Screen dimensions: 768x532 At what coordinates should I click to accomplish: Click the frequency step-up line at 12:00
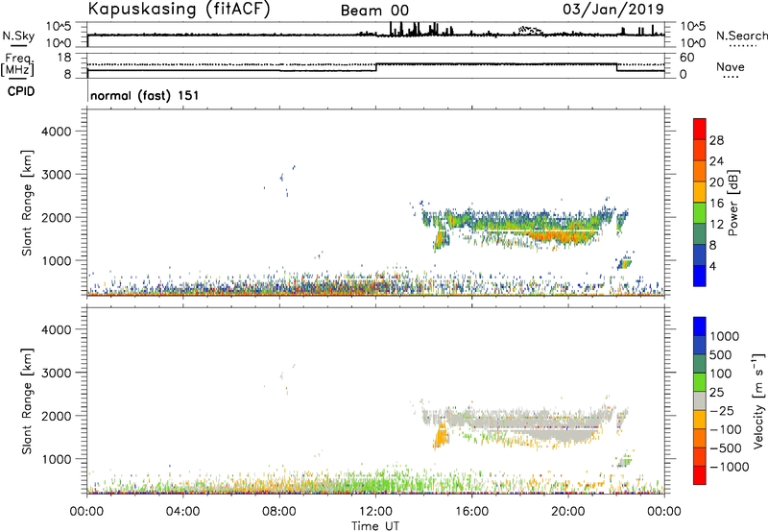375,67
